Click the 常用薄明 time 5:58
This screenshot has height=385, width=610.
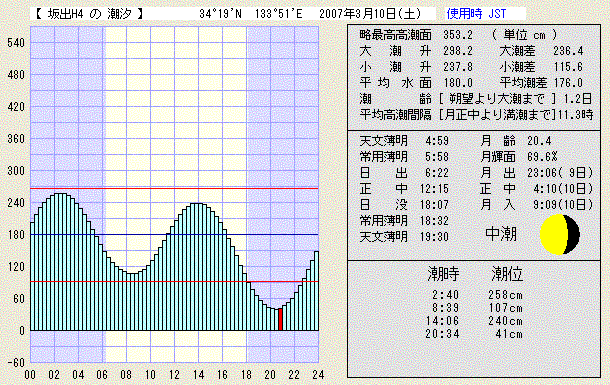coord(437,157)
